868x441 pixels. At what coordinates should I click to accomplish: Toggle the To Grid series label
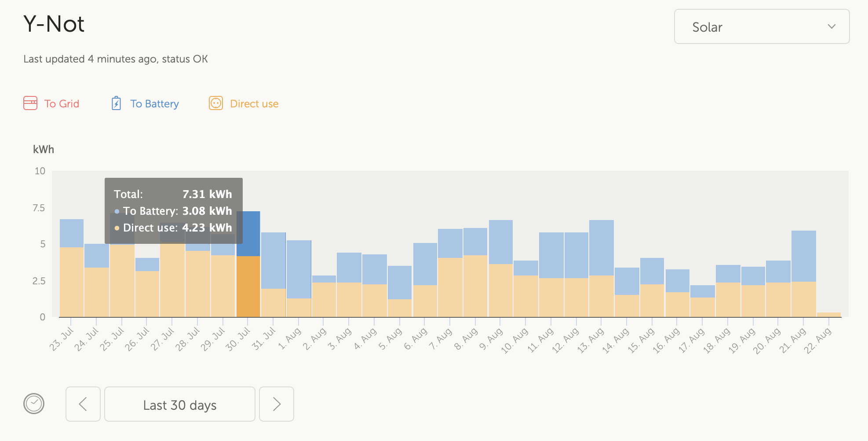point(62,104)
